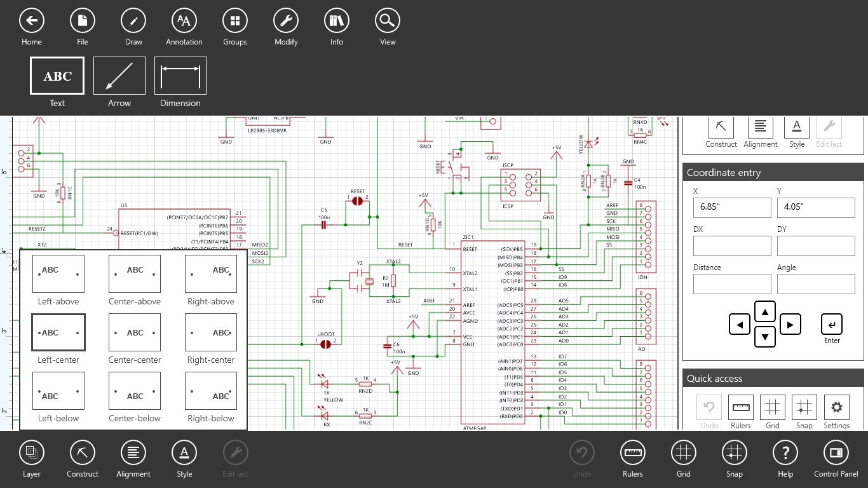Toggle the Grid in Quick access
The height and width of the screenshot is (488, 868).
tap(772, 407)
